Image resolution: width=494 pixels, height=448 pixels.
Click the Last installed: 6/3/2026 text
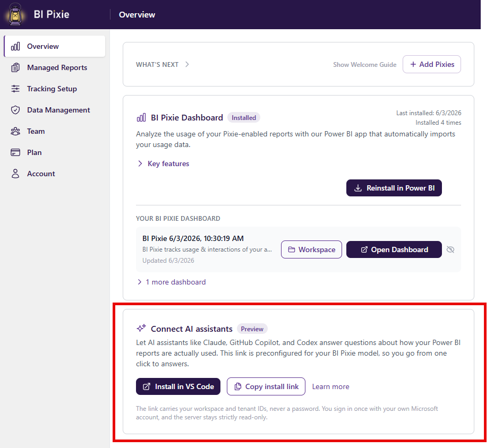429,113
